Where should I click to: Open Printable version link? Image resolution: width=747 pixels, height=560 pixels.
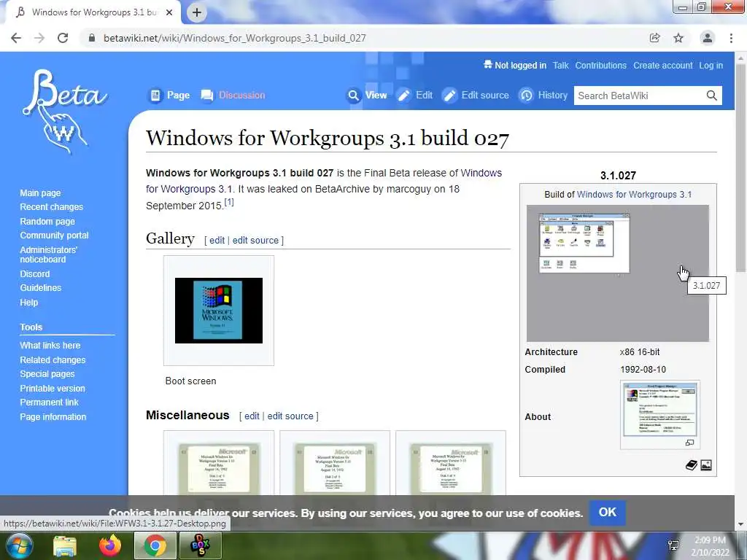click(53, 389)
